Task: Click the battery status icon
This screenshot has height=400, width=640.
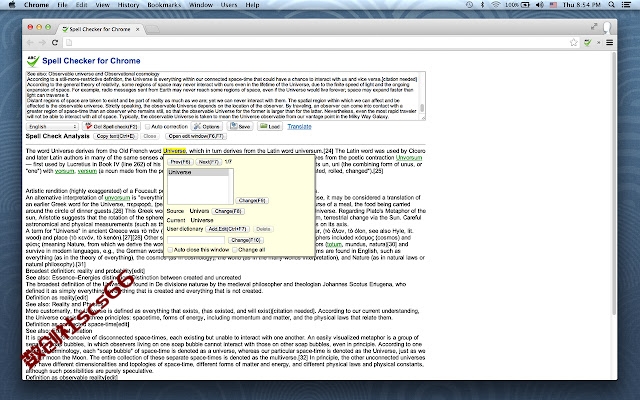Action: (x=525, y=5)
